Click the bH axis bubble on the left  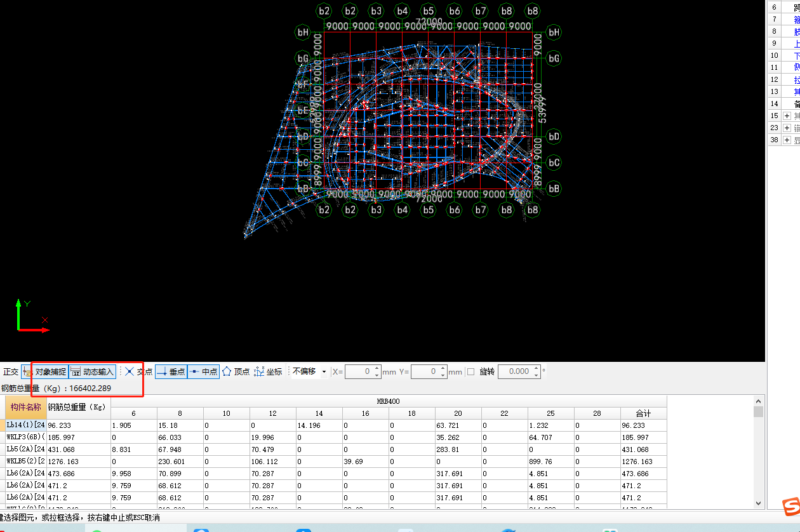303,32
